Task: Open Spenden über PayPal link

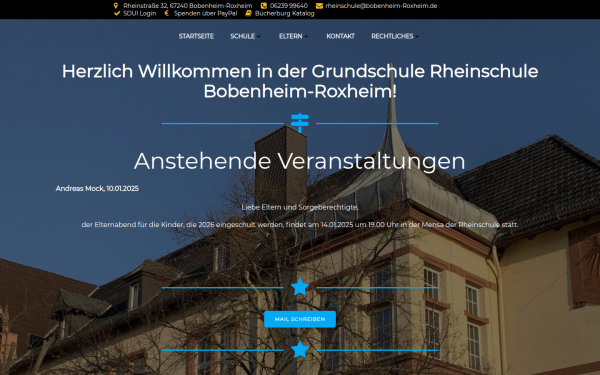Action: tap(205, 13)
